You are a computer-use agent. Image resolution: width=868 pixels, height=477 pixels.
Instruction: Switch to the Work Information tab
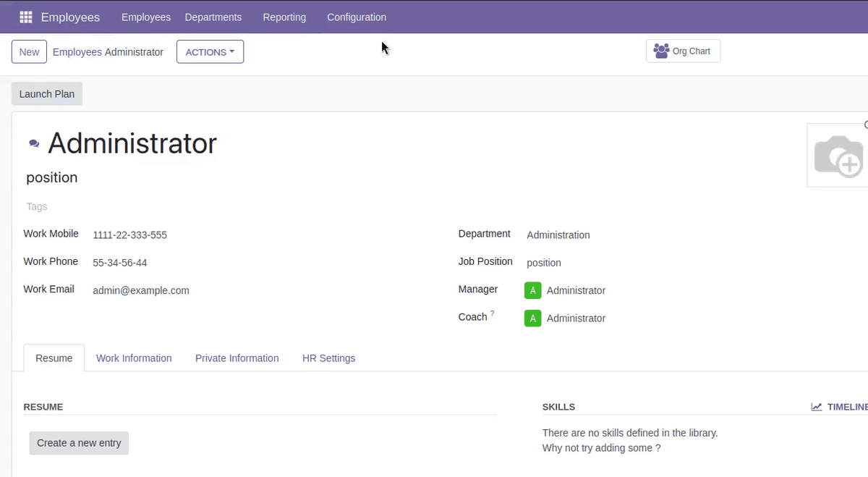point(134,358)
